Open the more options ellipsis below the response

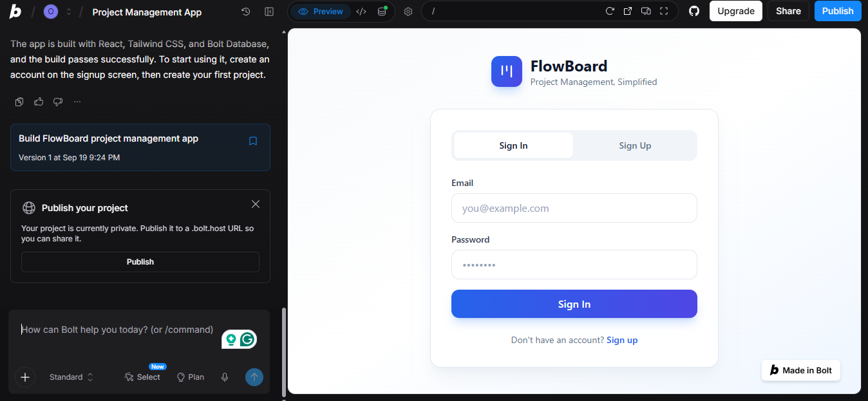(77, 102)
